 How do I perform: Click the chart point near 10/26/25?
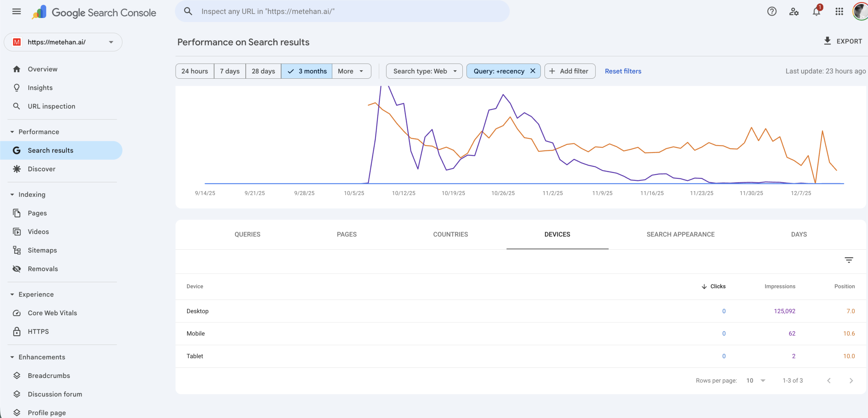pyautogui.click(x=503, y=95)
